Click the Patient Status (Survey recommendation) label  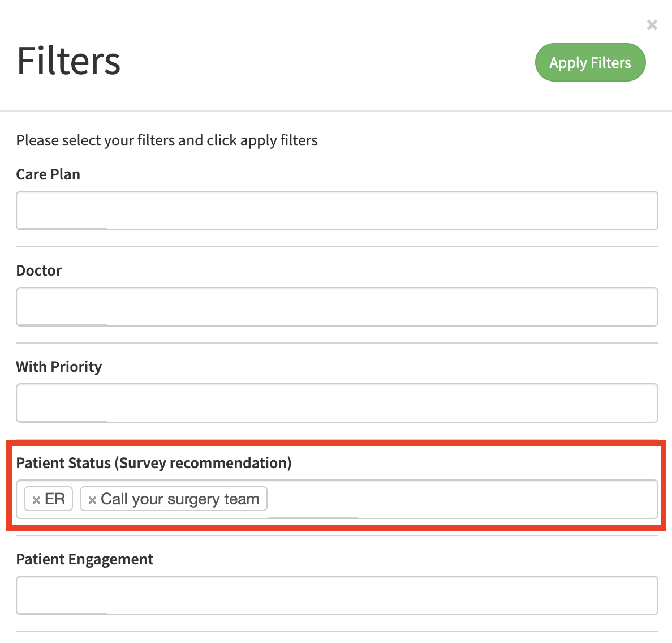[x=153, y=463]
